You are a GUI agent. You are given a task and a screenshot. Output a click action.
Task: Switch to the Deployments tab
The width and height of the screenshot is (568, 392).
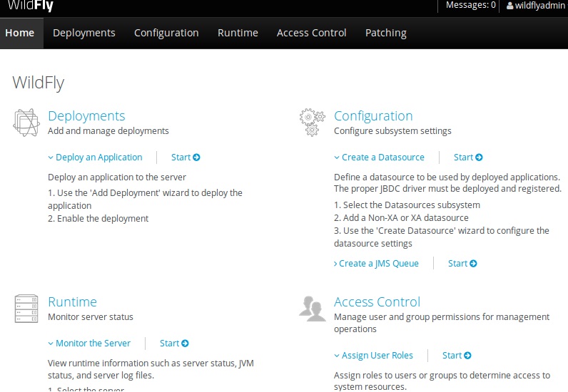point(84,33)
